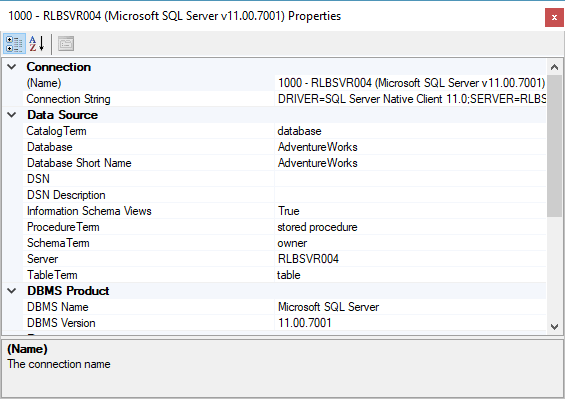Click the '(Name)' heading in description pane
565x399 pixels.
27,349
